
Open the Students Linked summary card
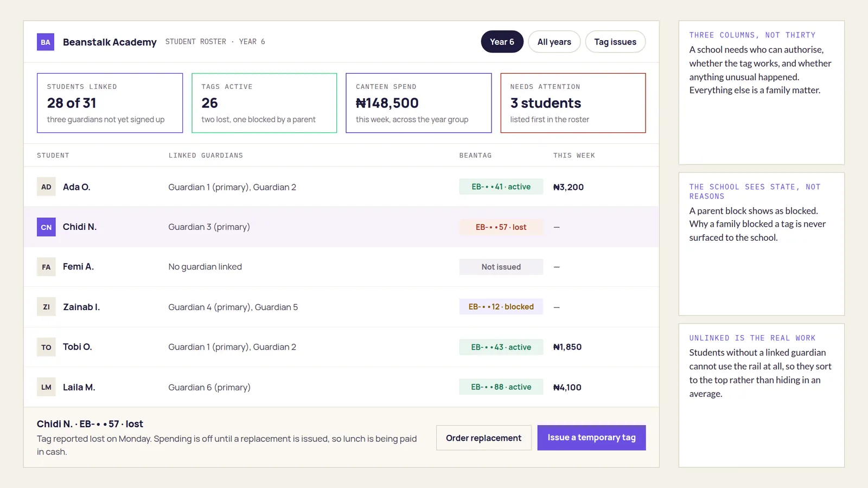110,103
